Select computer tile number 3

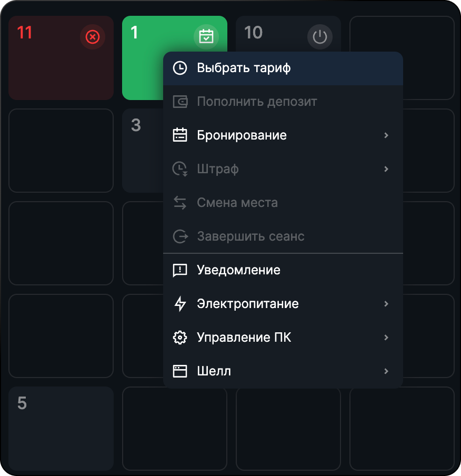click(x=142, y=150)
